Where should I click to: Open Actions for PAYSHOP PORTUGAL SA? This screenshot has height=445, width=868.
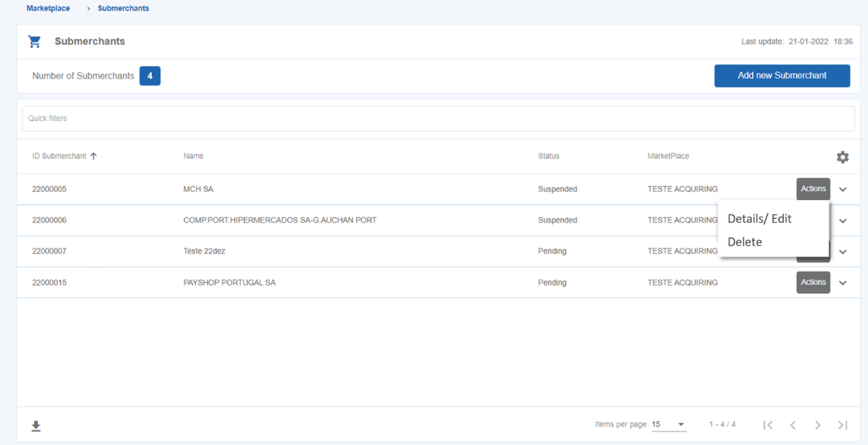click(813, 283)
